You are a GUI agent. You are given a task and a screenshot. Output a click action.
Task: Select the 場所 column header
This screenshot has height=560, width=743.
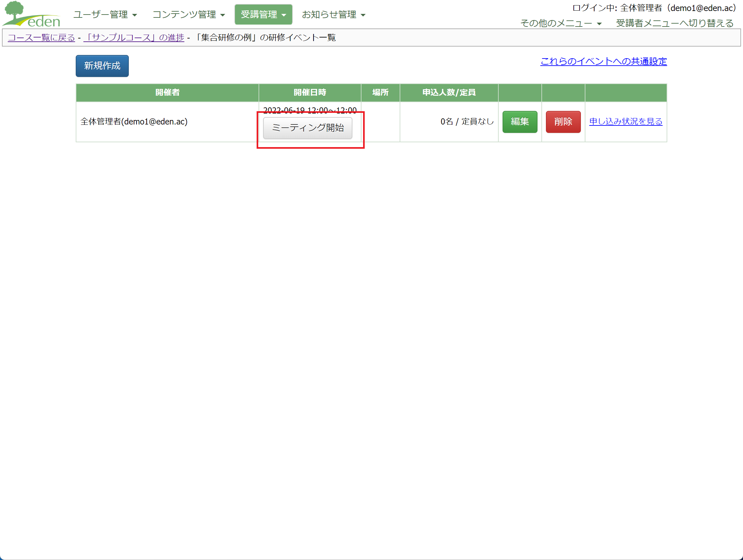tap(380, 92)
